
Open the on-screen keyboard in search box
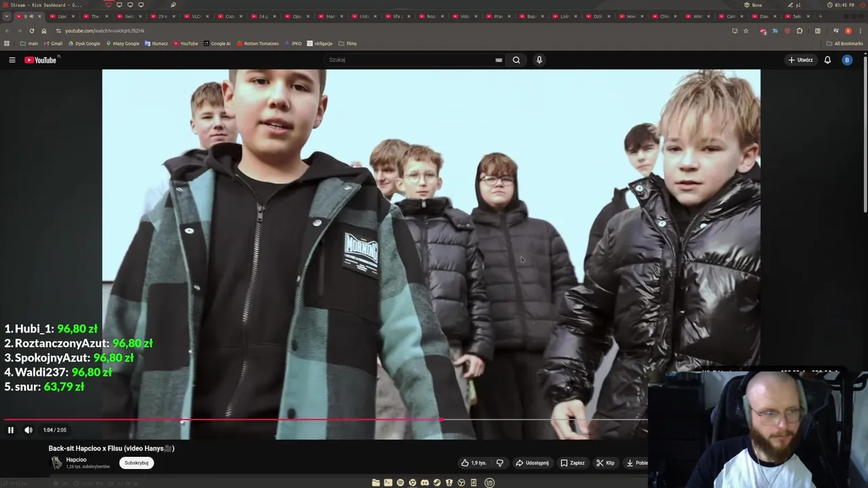498,60
